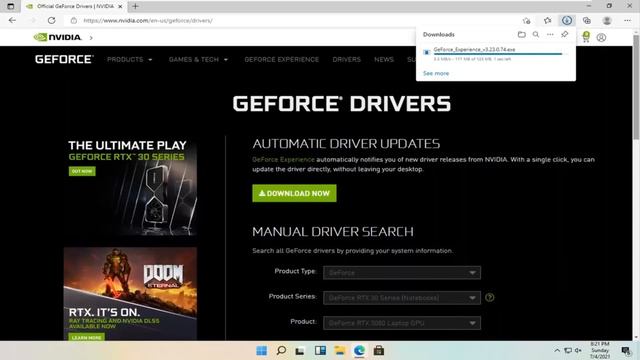The height and width of the screenshot is (360, 640).
Task: Pin the Downloads panel
Action: click(x=564, y=34)
